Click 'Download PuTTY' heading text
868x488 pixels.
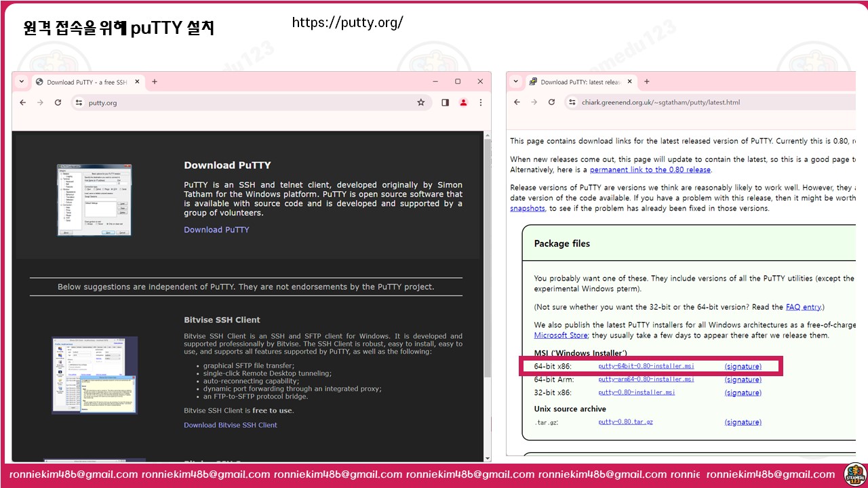coord(227,165)
